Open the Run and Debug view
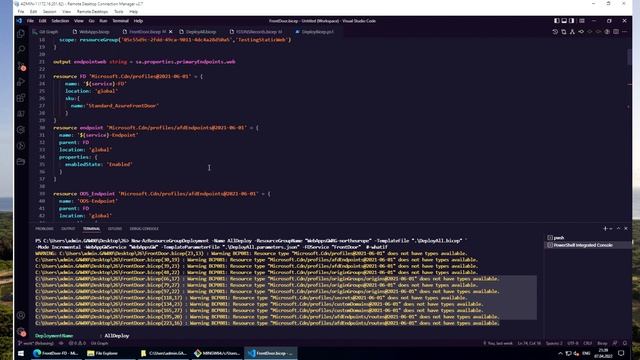This screenshot has width=640, height=360. click(x=21, y=82)
